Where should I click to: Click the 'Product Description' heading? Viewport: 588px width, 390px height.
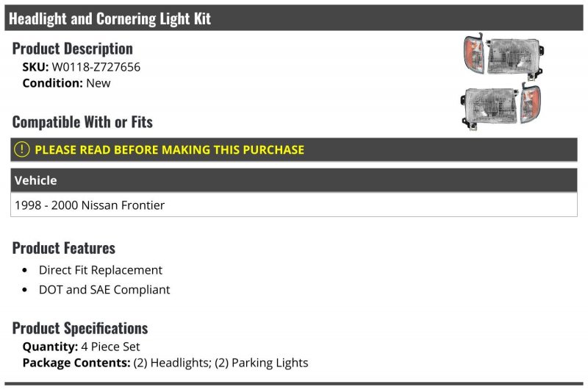(73, 49)
